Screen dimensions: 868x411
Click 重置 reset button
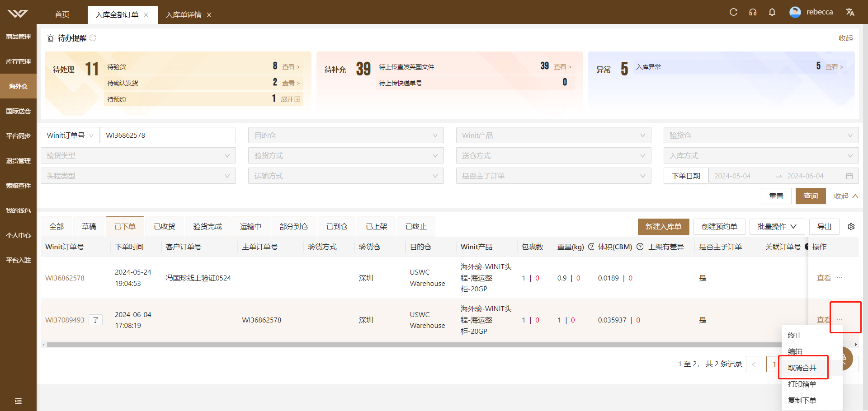coord(776,196)
